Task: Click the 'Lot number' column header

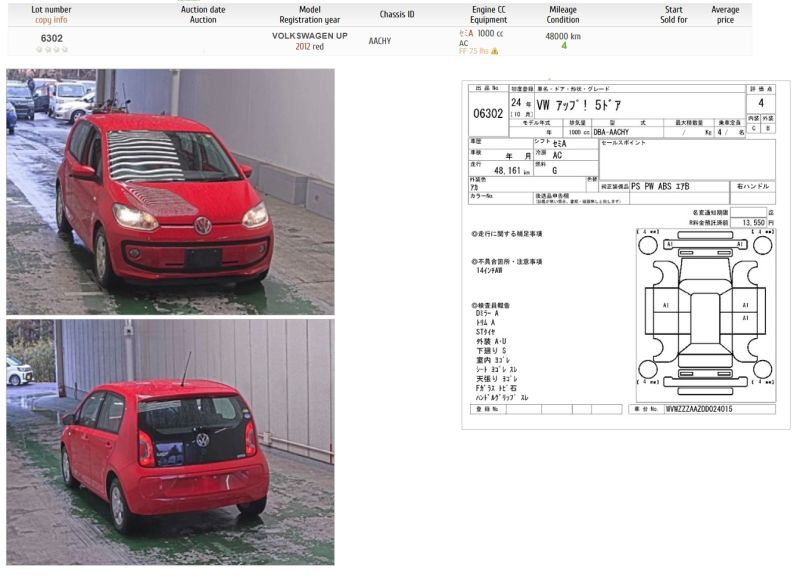Action: (x=51, y=10)
